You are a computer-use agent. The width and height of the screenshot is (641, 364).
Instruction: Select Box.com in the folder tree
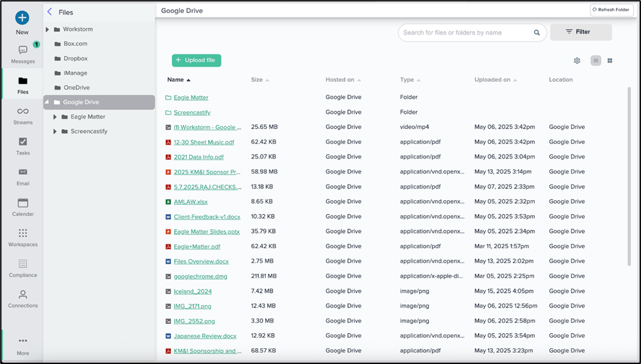click(75, 44)
